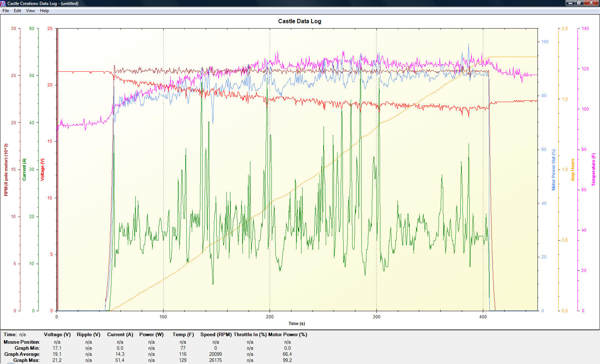Click the Time (s) x-axis label
The image size is (600, 364).
pyautogui.click(x=297, y=324)
